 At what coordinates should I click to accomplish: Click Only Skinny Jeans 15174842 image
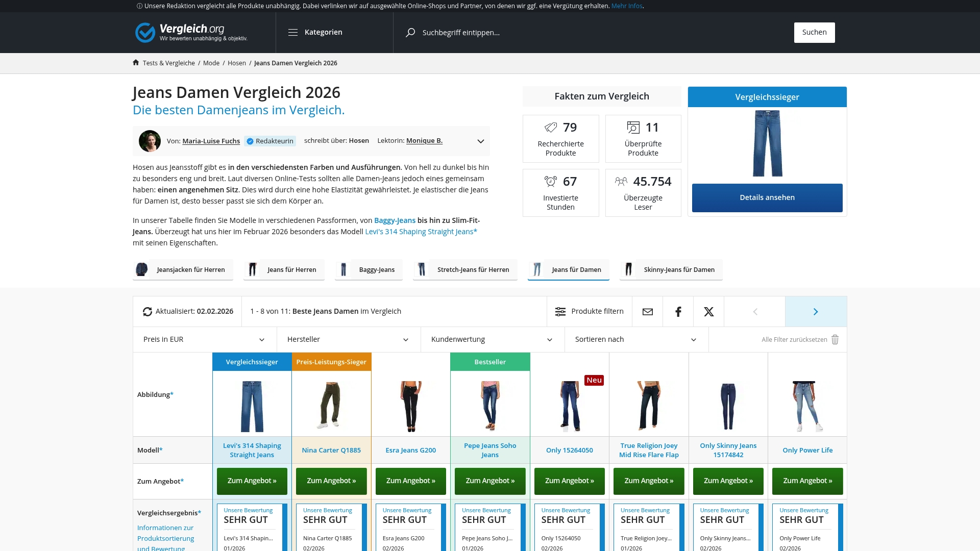(x=728, y=406)
